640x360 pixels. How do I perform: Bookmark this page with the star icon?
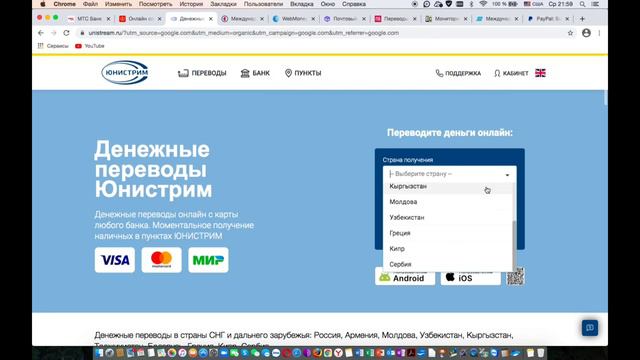[570, 33]
